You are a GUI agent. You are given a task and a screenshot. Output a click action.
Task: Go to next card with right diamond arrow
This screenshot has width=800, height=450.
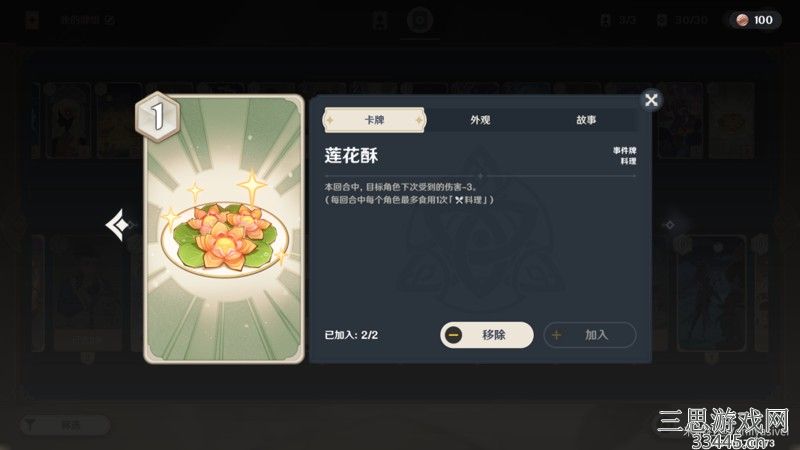pos(669,224)
